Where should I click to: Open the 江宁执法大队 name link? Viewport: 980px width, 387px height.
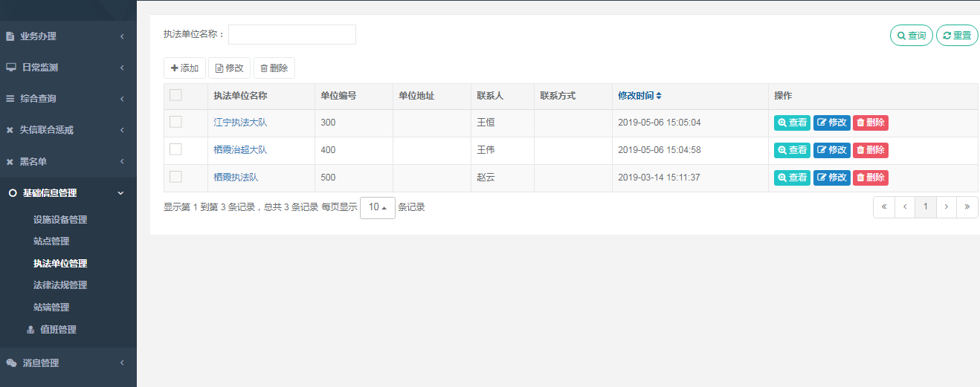(240, 123)
